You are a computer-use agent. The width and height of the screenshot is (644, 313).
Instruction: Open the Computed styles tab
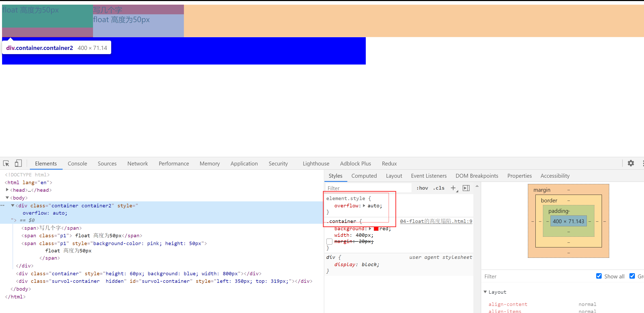[364, 176]
